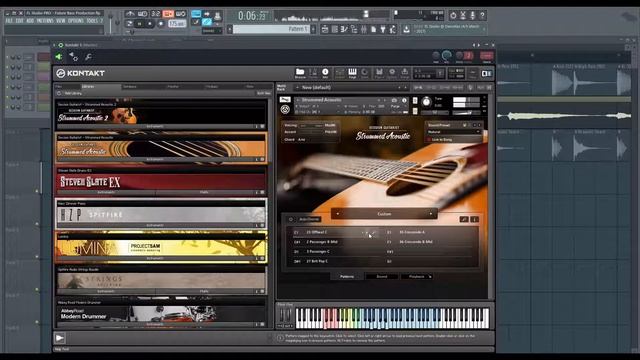The image size is (640, 360).
Task: Open the FL Studio EDIT menu
Action: tap(20, 20)
